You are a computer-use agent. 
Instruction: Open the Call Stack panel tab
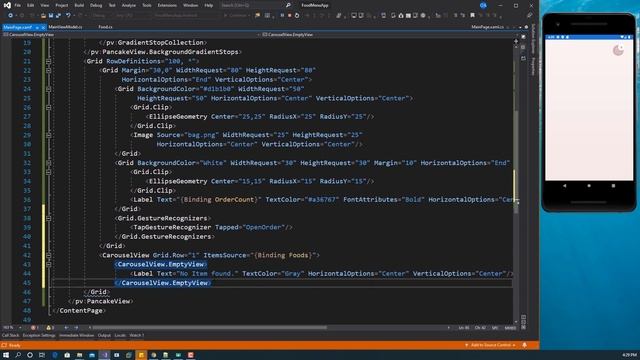click(x=10, y=336)
